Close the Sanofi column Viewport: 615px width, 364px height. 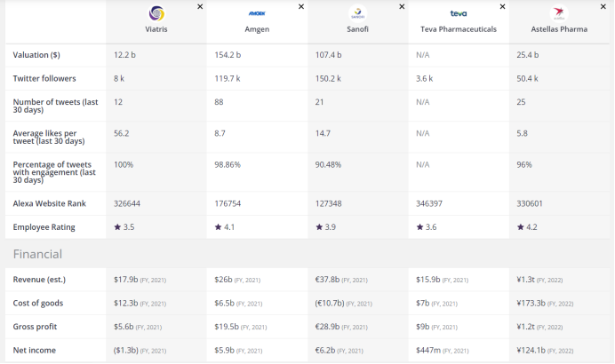[403, 6]
